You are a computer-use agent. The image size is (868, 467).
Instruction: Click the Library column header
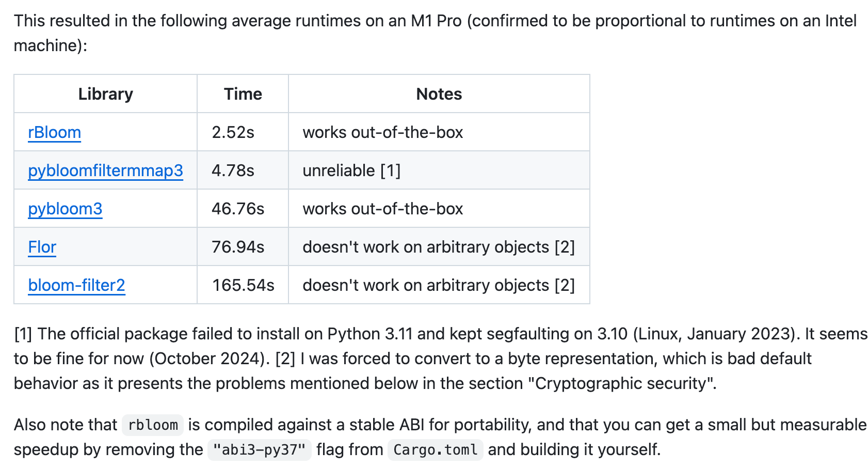[105, 94]
